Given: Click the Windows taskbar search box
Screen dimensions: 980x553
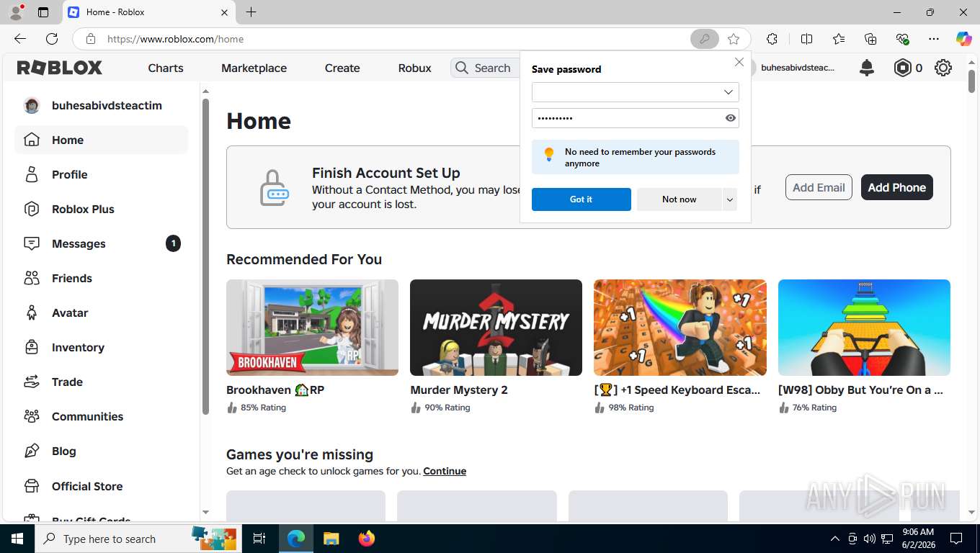Looking at the screenshot, I should click(x=137, y=539).
